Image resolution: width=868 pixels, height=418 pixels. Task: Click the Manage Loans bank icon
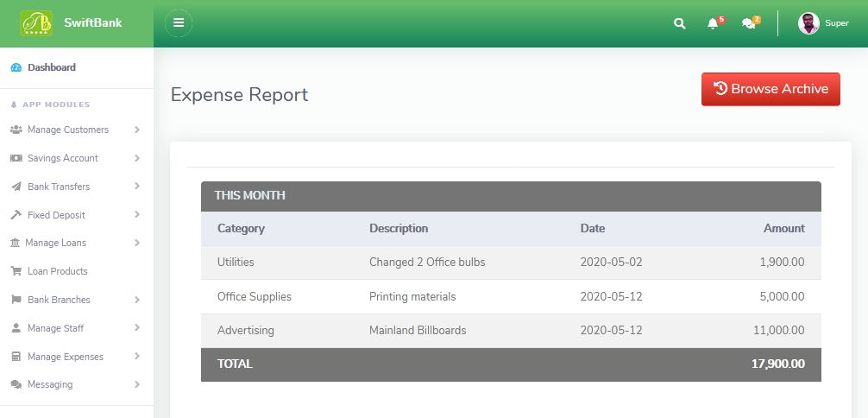click(16, 243)
